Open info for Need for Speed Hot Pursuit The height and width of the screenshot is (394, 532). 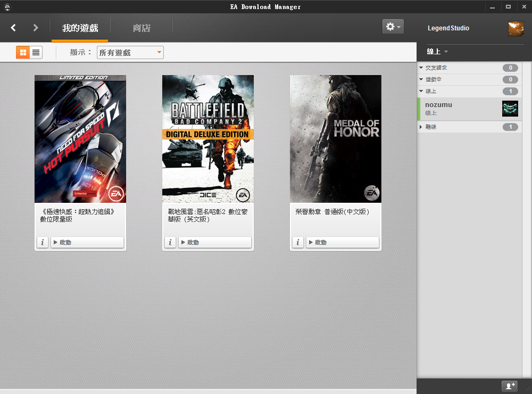[43, 242]
